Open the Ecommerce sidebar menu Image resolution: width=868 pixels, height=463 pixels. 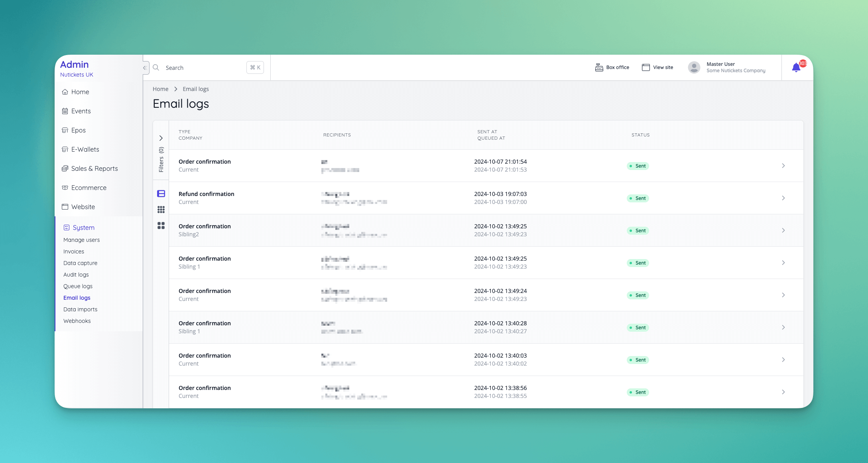coord(89,188)
